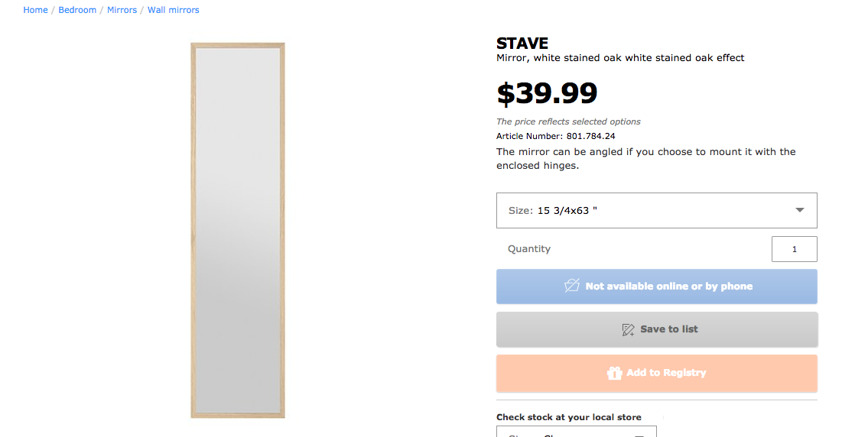Open the Mirrors breadcrumb link
Screen dimensions: 868x437
point(122,10)
